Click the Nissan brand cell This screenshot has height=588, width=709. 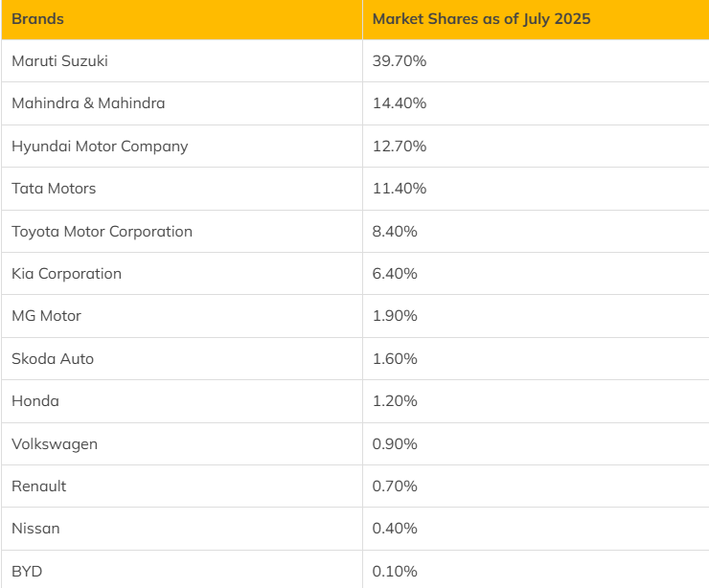35,529
